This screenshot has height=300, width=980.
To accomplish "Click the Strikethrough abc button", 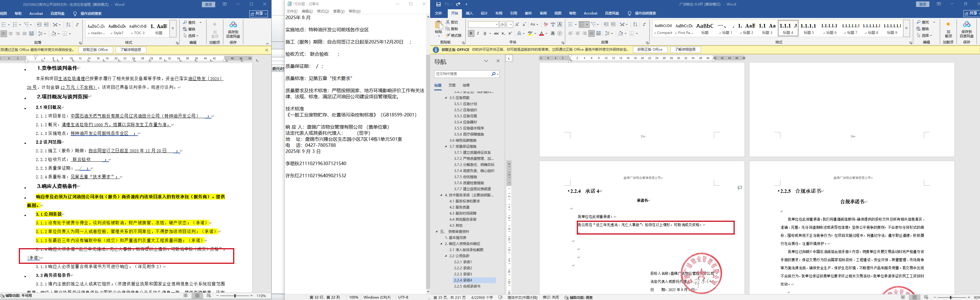I will click(496, 34).
